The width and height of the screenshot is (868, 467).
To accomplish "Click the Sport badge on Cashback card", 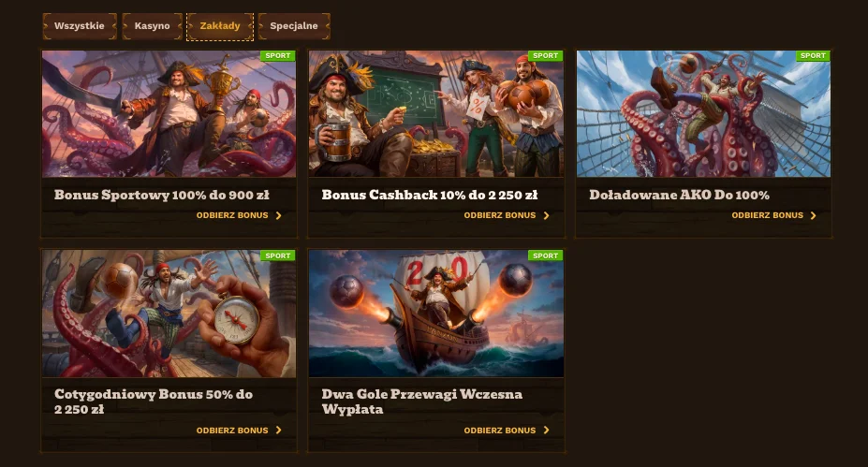I will 545,56.
